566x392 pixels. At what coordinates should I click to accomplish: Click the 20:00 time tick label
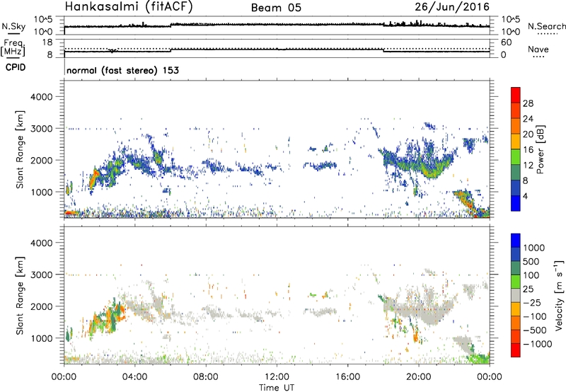coord(418,377)
